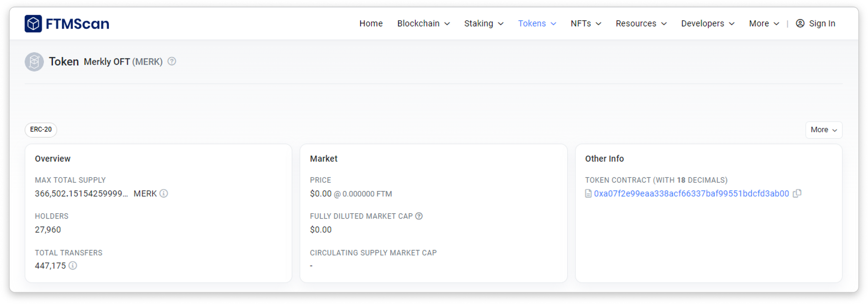Open the Resources dropdown menu

click(641, 23)
